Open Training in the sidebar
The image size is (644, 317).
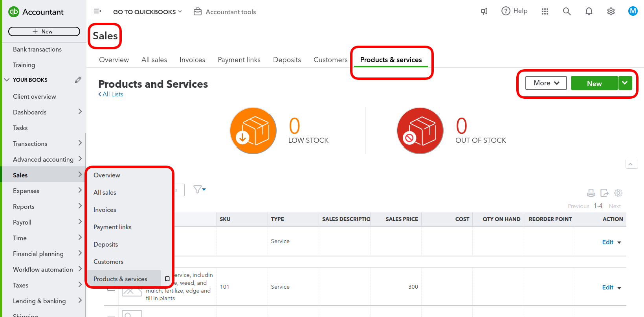point(24,65)
